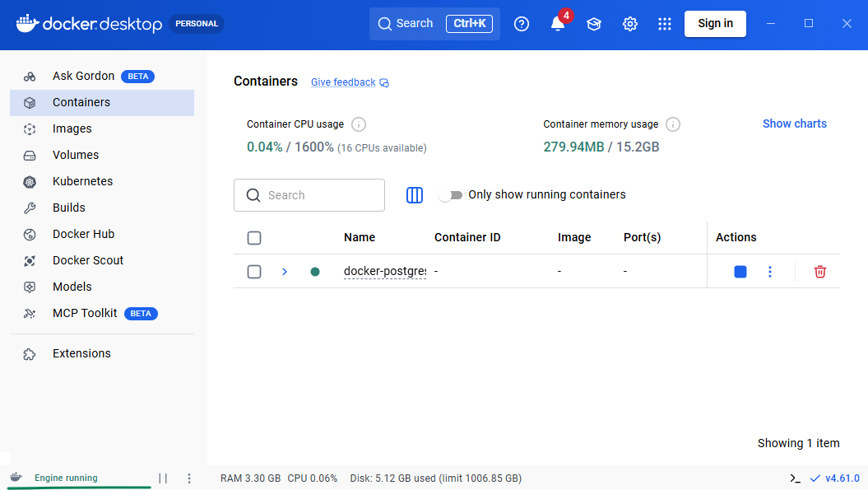Enable Only show running containers
868x490 pixels.
point(452,194)
